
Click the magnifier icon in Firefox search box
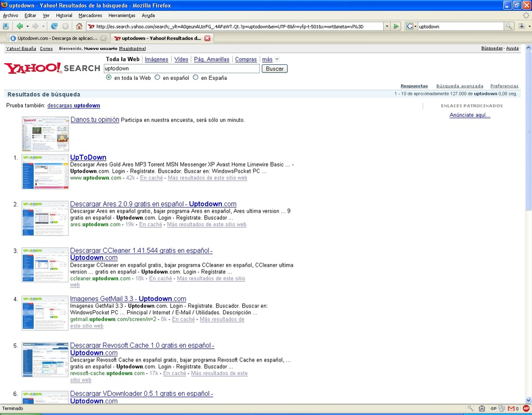click(x=508, y=26)
